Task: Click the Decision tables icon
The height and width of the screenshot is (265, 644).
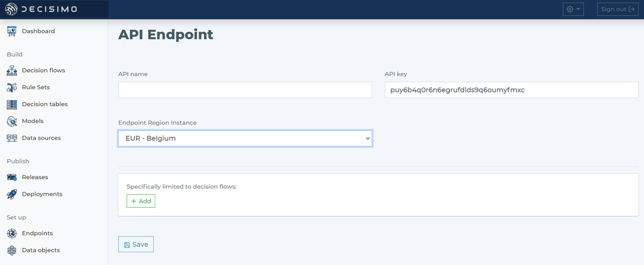Action: 12,104
